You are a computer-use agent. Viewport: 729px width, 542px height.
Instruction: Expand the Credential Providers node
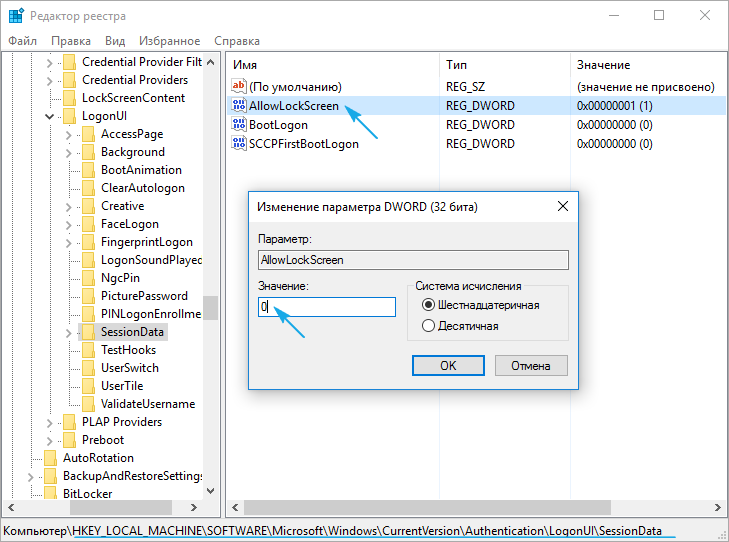[x=50, y=80]
